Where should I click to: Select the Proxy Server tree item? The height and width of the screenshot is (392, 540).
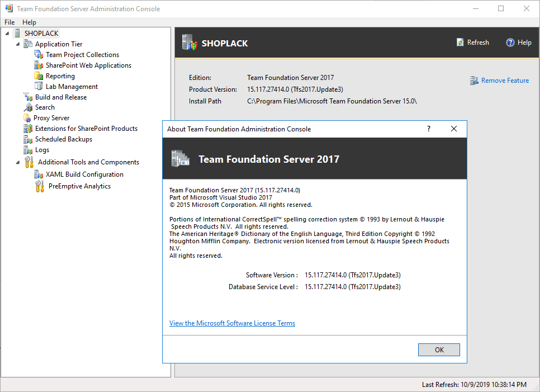click(x=51, y=118)
